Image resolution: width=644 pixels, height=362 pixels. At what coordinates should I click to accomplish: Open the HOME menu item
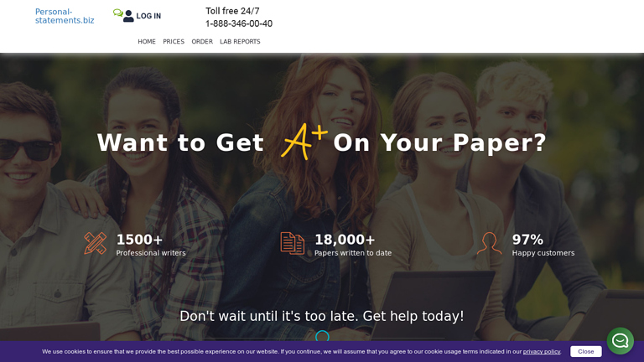(x=147, y=42)
